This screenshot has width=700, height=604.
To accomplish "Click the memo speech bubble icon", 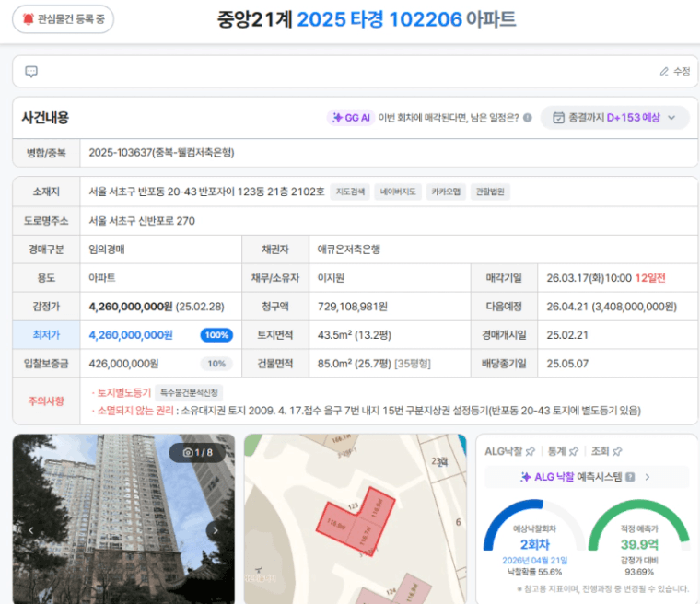I will (31, 72).
